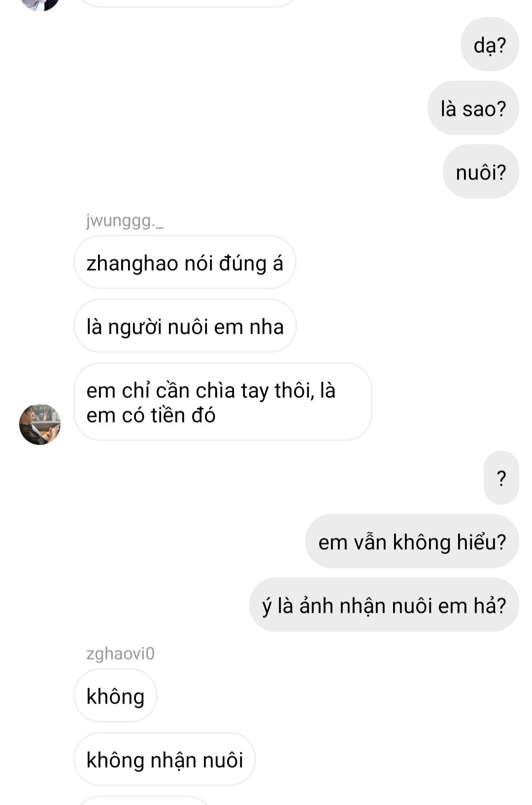Image resolution: width=532 pixels, height=805 pixels.
Task: Open the zghaovi0 username label
Action: (120, 654)
